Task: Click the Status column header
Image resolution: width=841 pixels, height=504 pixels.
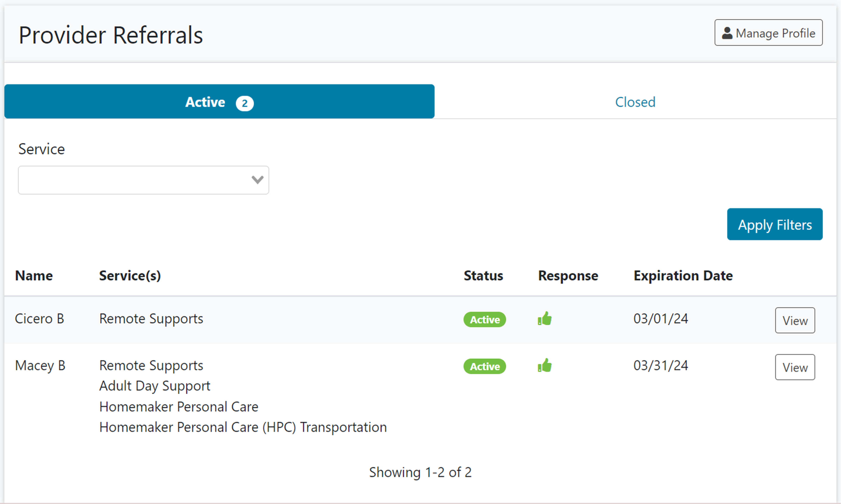Action: point(483,275)
